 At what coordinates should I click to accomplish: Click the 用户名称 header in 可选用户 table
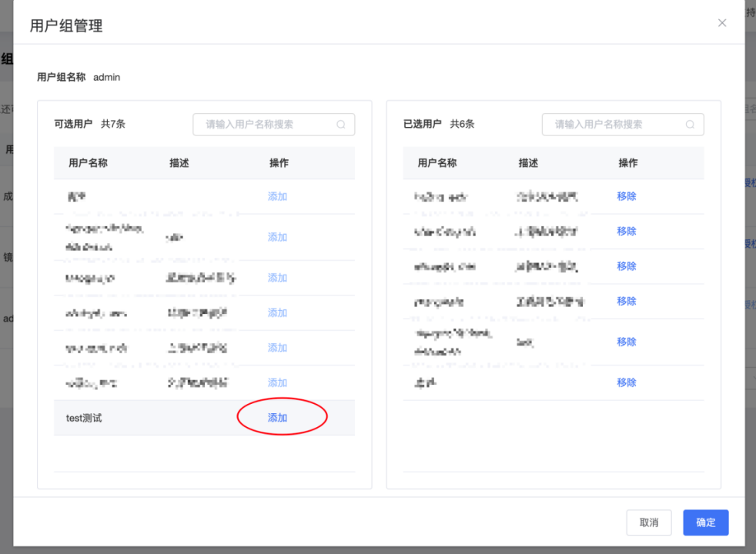click(x=88, y=163)
